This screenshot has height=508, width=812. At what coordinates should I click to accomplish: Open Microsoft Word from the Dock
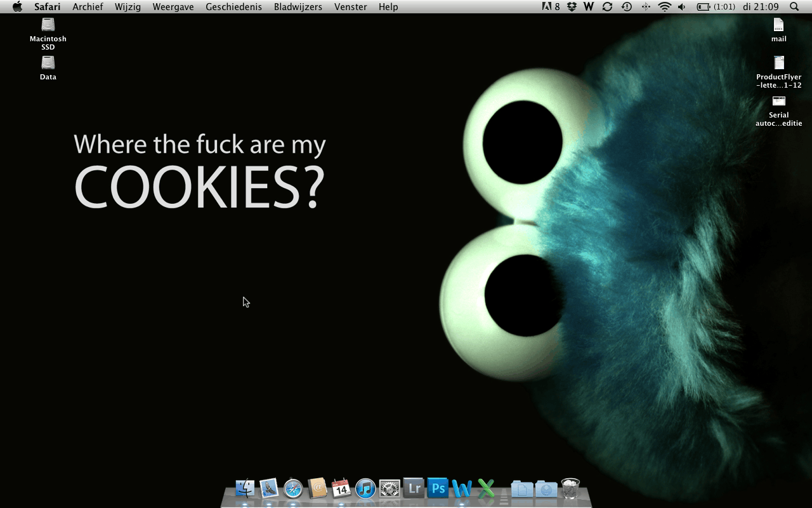462,488
